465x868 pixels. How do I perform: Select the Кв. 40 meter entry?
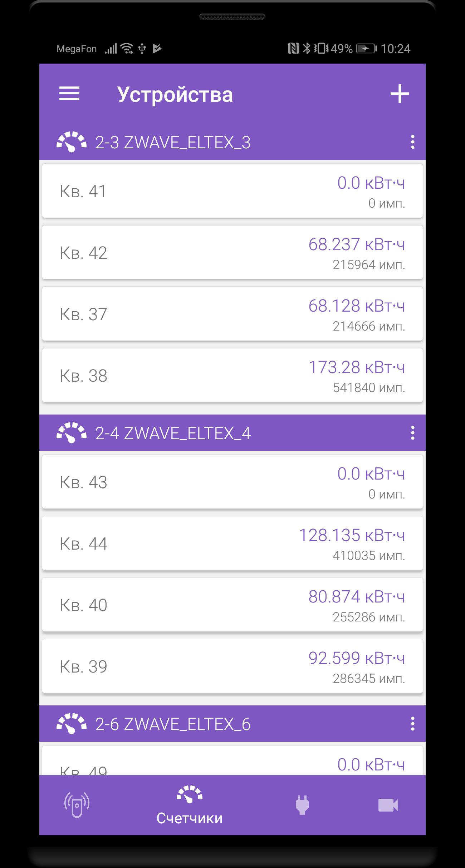pyautogui.click(x=232, y=605)
